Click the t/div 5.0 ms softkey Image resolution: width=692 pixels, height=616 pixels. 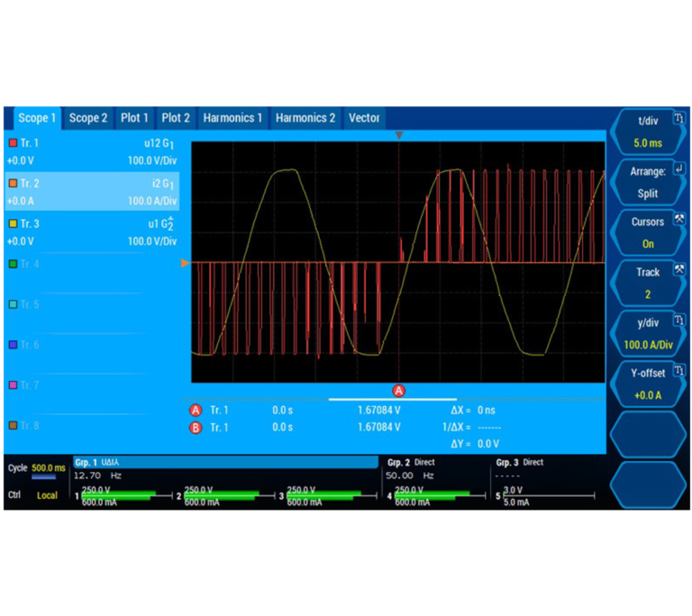[x=648, y=132]
